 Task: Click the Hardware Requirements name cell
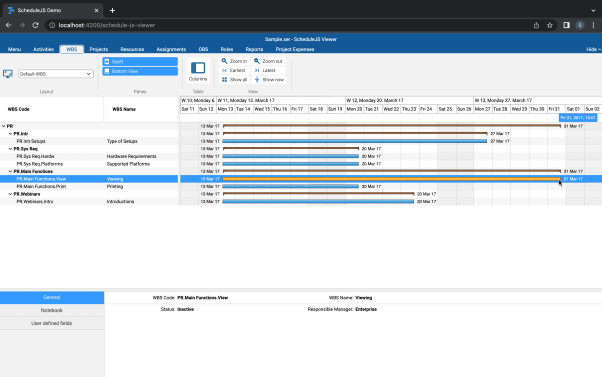coord(131,156)
